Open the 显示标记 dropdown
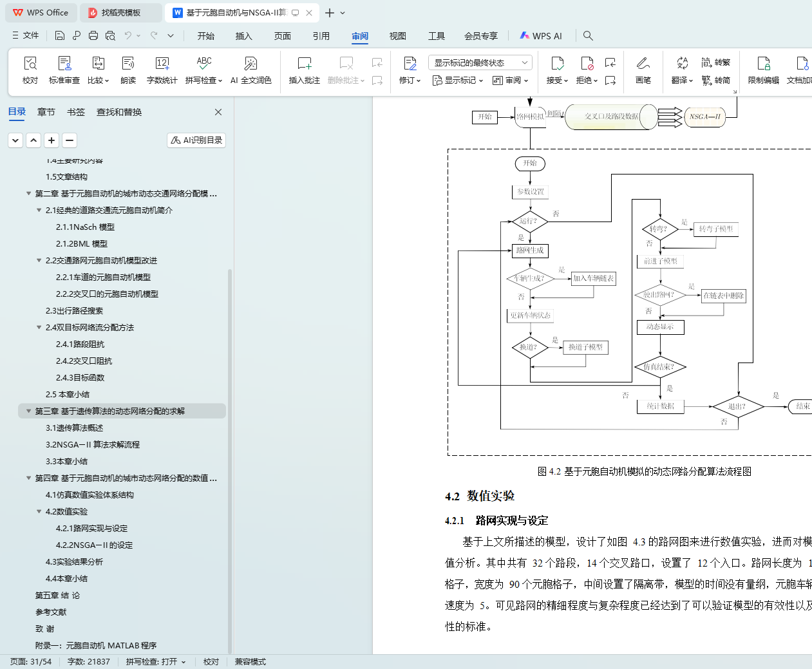 tap(458, 80)
